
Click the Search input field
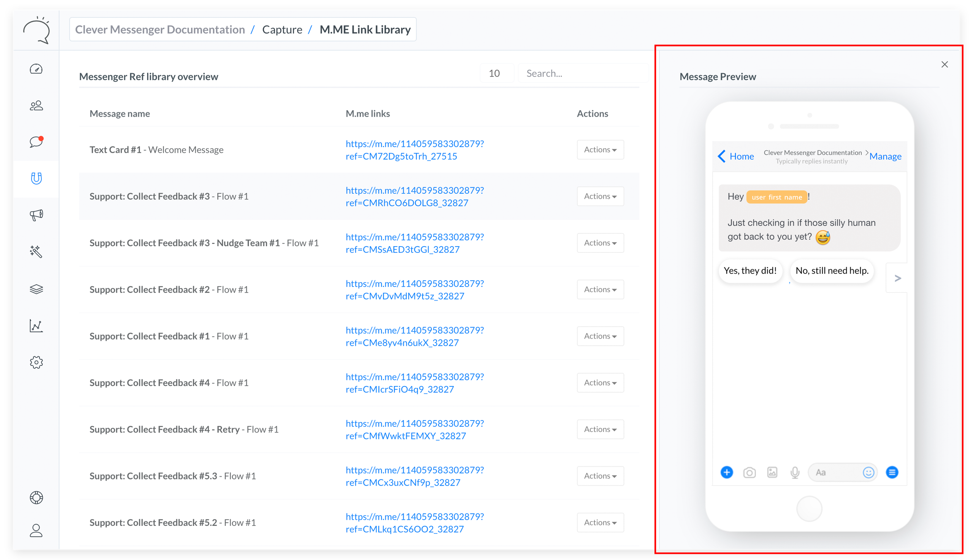[x=583, y=73]
